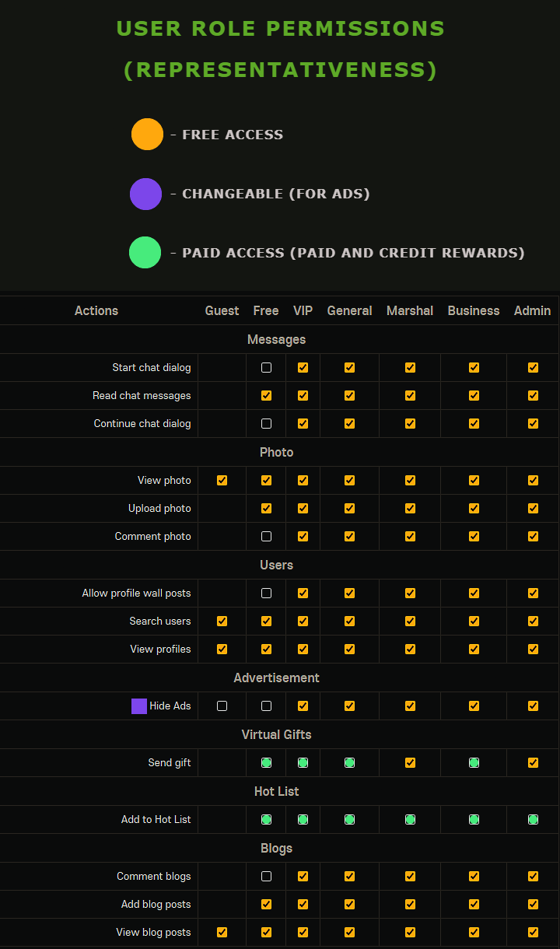Click the orange Free Access legend circle
The width and height of the screenshot is (560, 949).
(147, 135)
